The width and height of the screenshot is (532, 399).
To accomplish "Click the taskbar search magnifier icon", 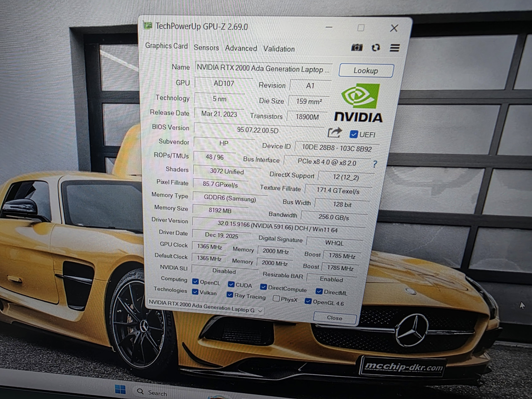I will coord(140,392).
